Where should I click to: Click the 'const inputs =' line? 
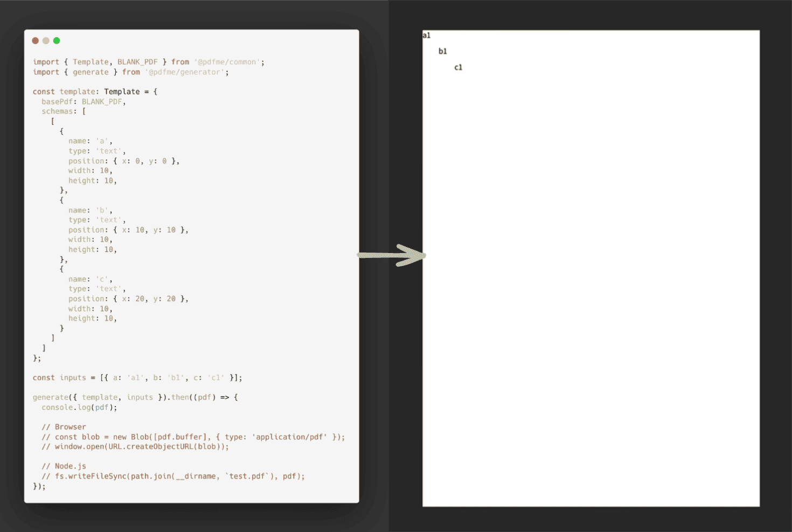(x=137, y=377)
